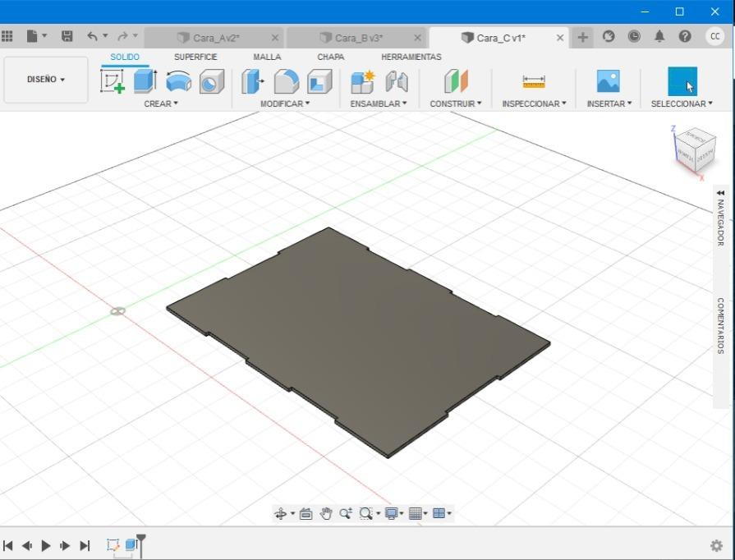Image resolution: width=735 pixels, height=560 pixels.
Task: Expand the NAVEGADOR side panel
Action: [720, 218]
